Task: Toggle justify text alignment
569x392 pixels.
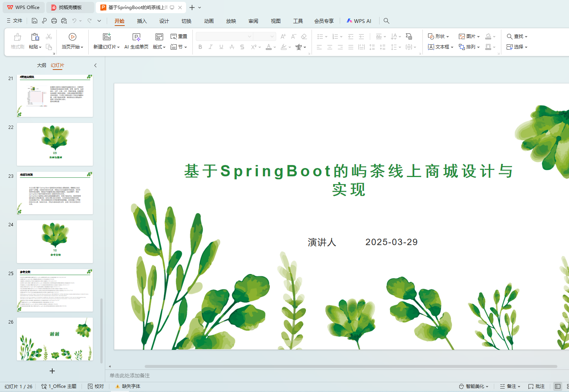Action: coord(351,47)
